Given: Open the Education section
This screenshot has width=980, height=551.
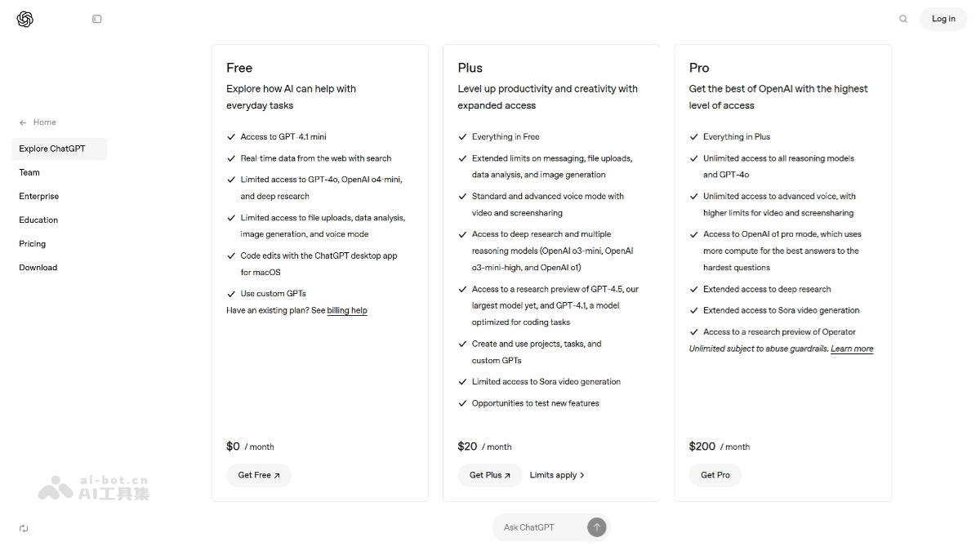Looking at the screenshot, I should click(38, 220).
